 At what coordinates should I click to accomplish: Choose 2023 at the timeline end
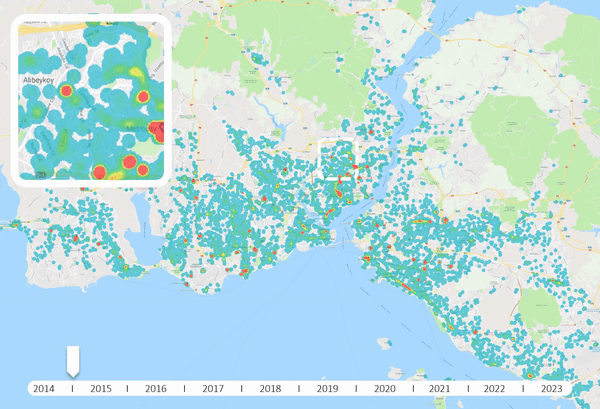tap(551, 388)
